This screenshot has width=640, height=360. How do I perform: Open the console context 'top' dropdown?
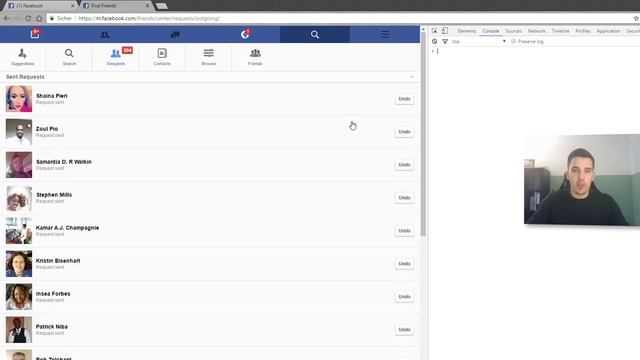point(479,42)
